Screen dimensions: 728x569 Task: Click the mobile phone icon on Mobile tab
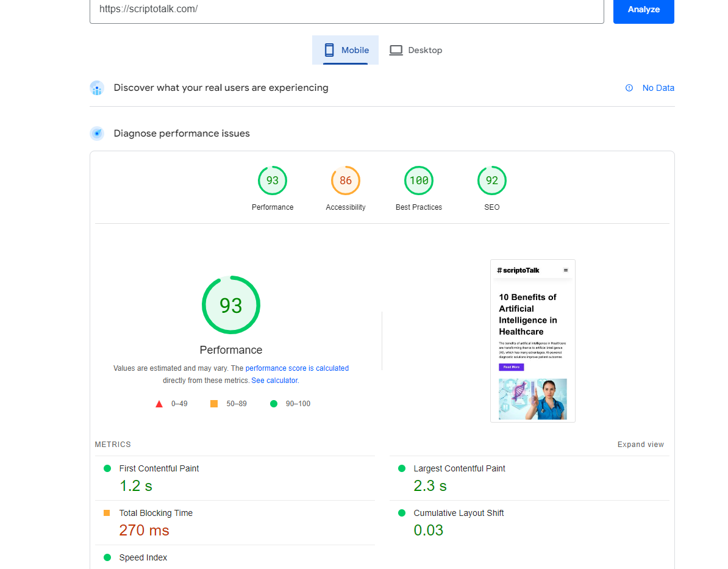(x=330, y=50)
